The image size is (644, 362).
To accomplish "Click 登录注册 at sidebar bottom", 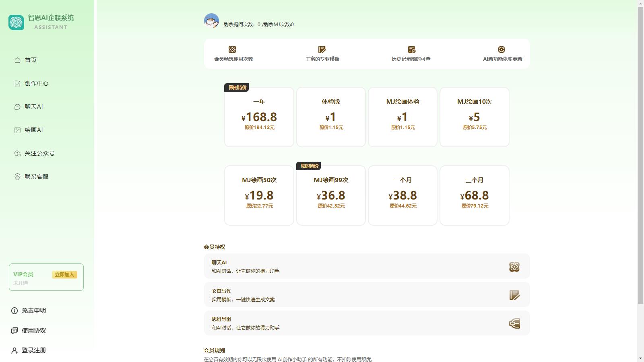I will click(x=33, y=350).
